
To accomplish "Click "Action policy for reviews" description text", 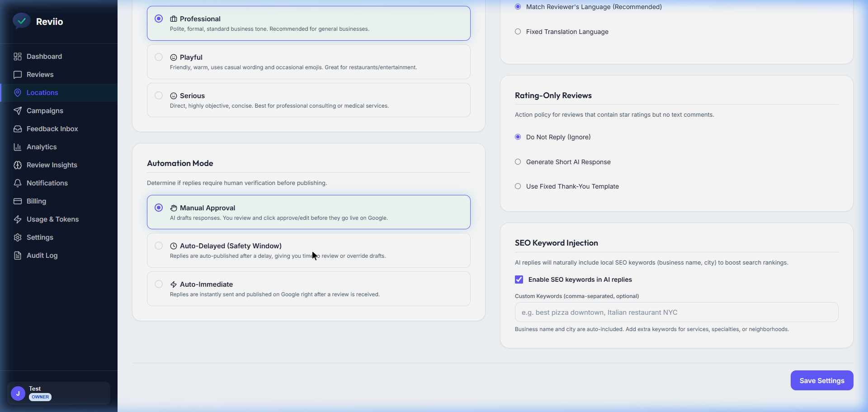I will [614, 115].
